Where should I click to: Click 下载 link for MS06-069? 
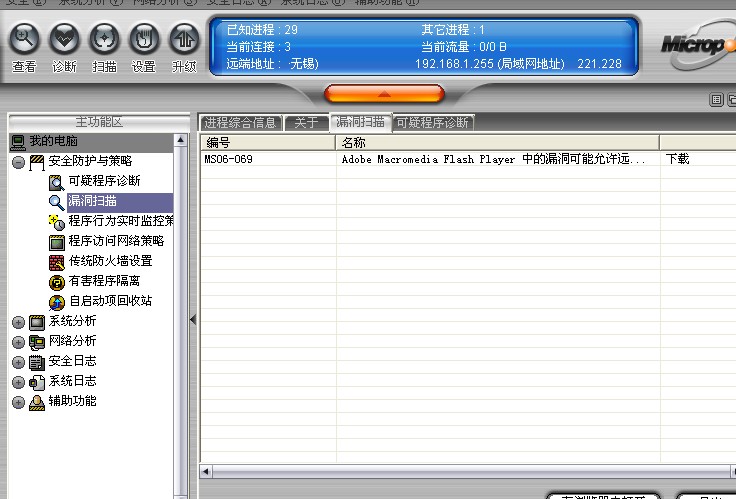pos(677,159)
